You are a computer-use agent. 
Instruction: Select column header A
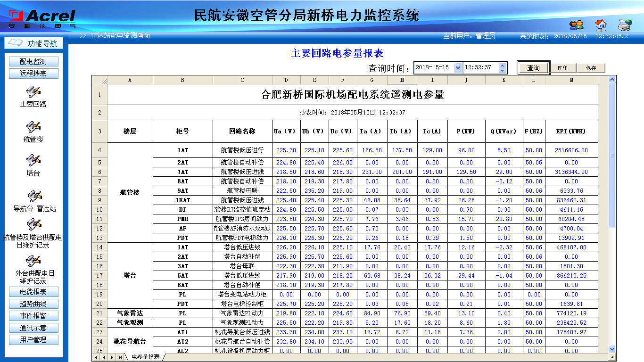pos(130,80)
